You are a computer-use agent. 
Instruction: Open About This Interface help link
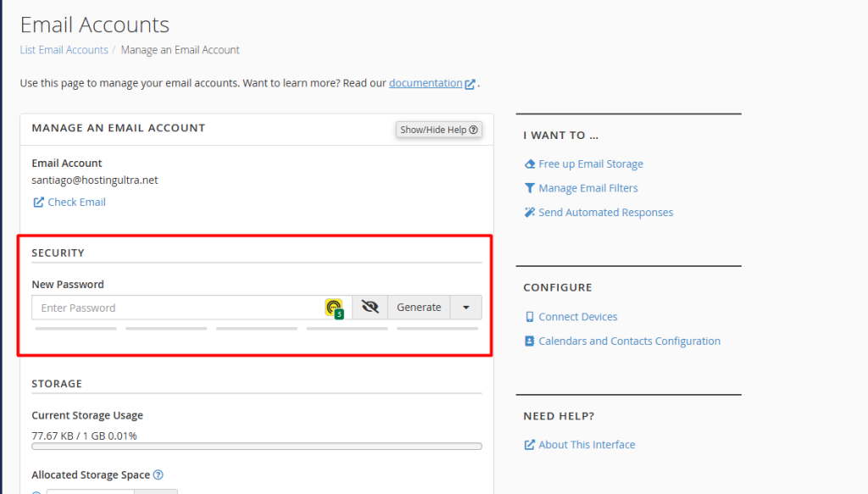pos(586,445)
